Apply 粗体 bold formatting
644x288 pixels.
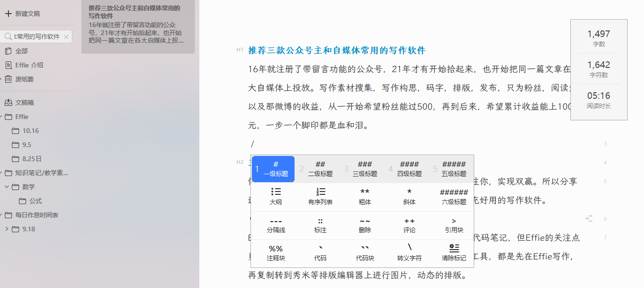365,197
